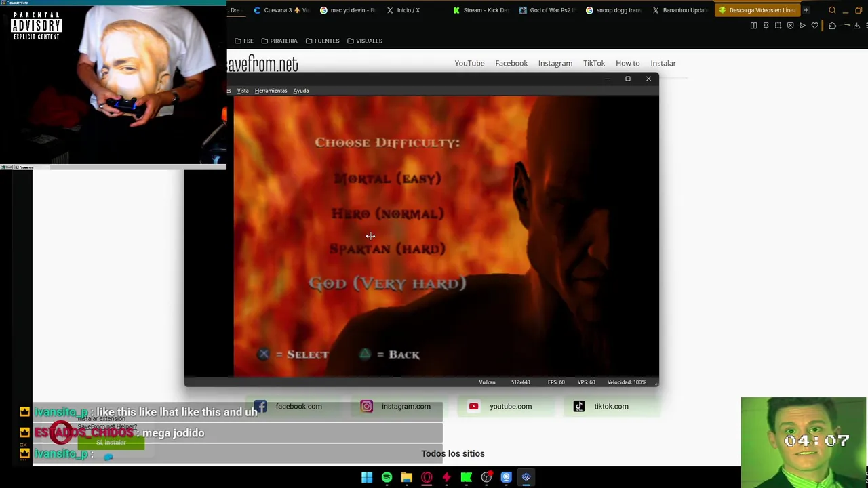Click the Instalar link in header
Screen dimensions: 868x488
[x=663, y=63]
